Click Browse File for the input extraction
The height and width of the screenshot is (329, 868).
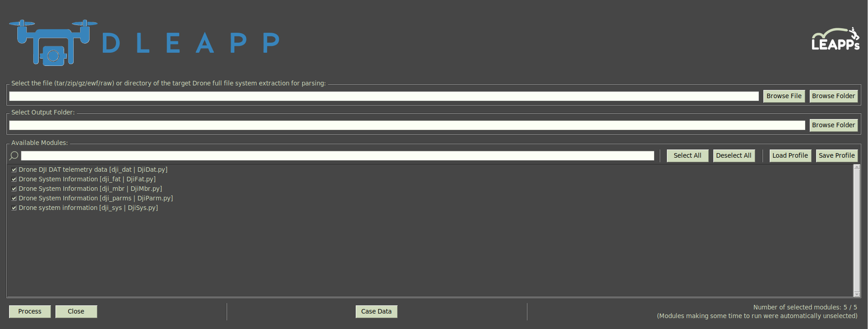pyautogui.click(x=783, y=96)
